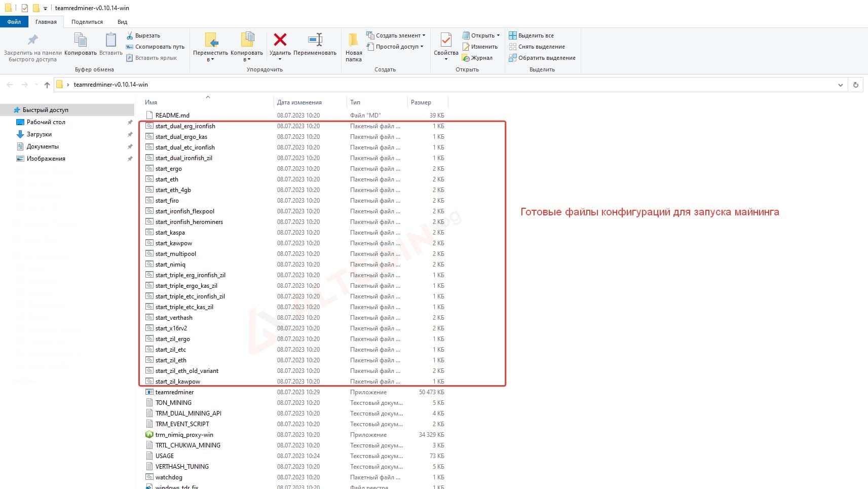The width and height of the screenshot is (868, 489).
Task: Switch to the Вид ribbon tab
Action: (x=122, y=22)
